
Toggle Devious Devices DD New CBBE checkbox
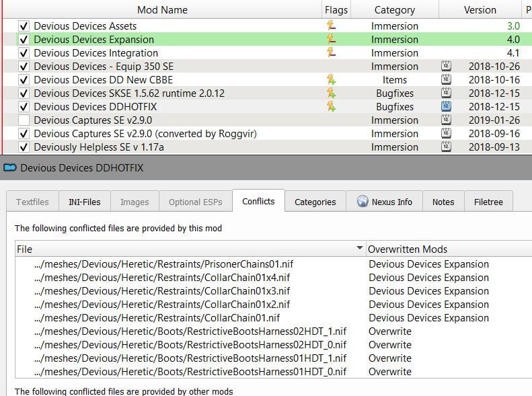coord(24,80)
